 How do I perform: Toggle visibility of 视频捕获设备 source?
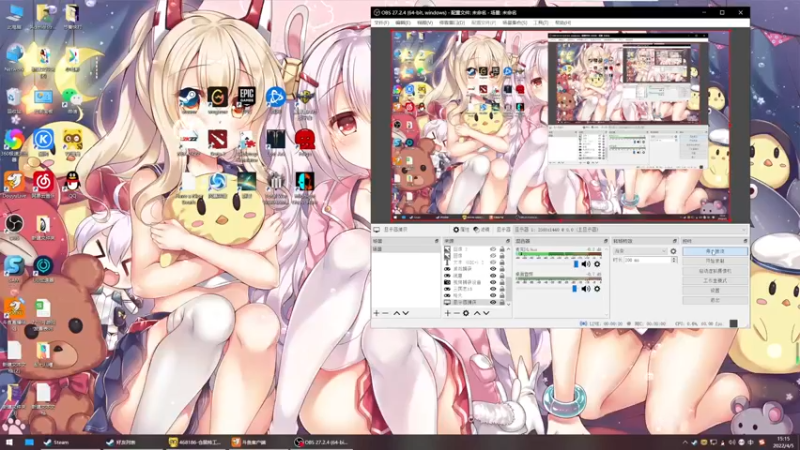[493, 282]
